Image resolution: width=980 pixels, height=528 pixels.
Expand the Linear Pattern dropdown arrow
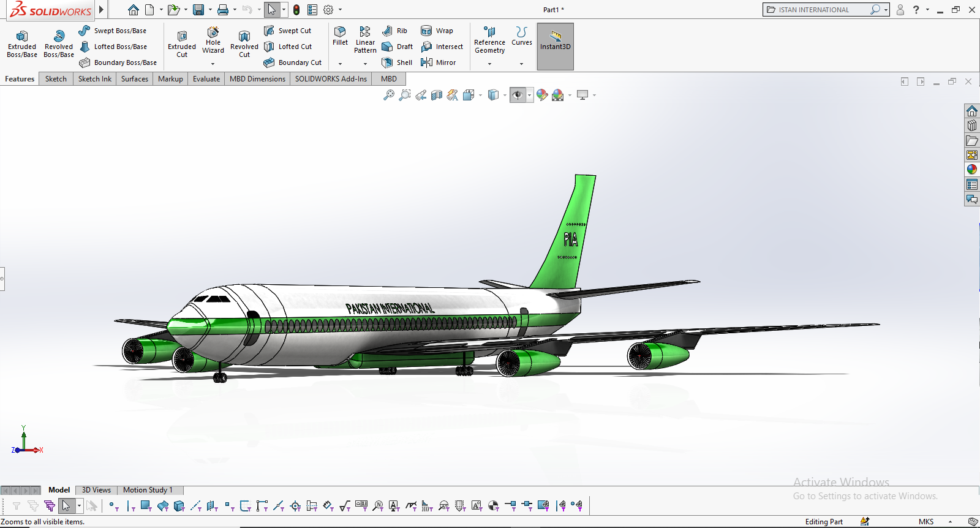coord(365,64)
